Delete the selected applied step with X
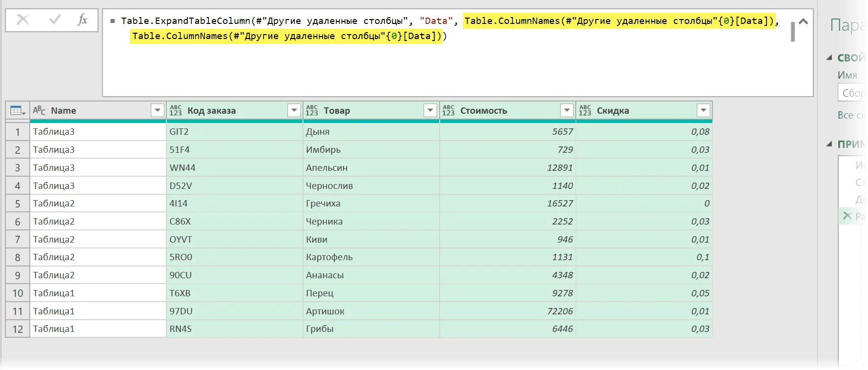The image size is (868, 370). (x=847, y=216)
